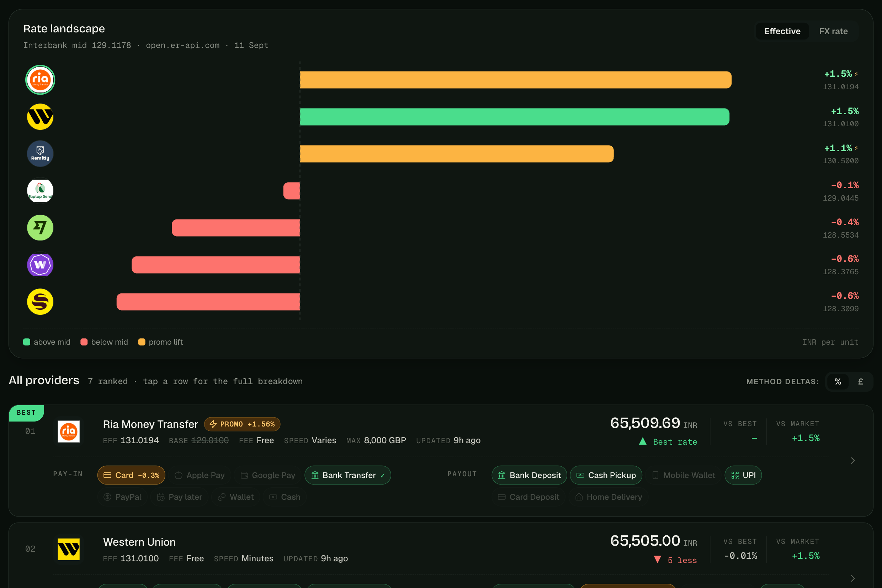882x588 pixels.
Task: Click the -0.1% label for Taptap Send
Action: [x=845, y=185]
